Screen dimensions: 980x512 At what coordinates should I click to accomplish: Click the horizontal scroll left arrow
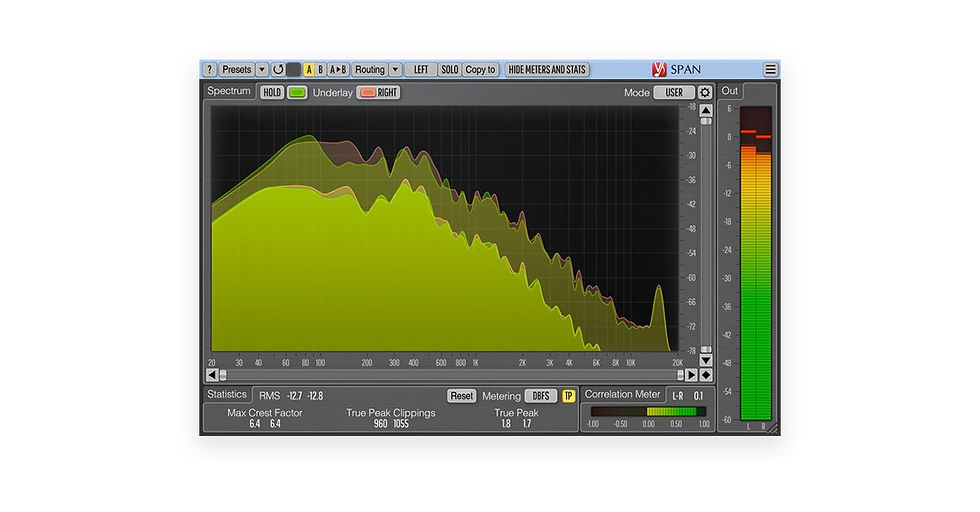point(212,375)
